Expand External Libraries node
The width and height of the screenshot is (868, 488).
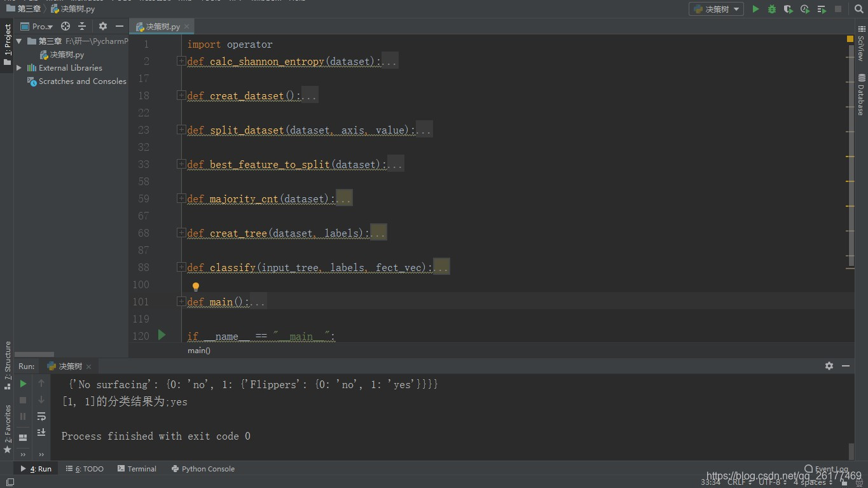(x=19, y=67)
